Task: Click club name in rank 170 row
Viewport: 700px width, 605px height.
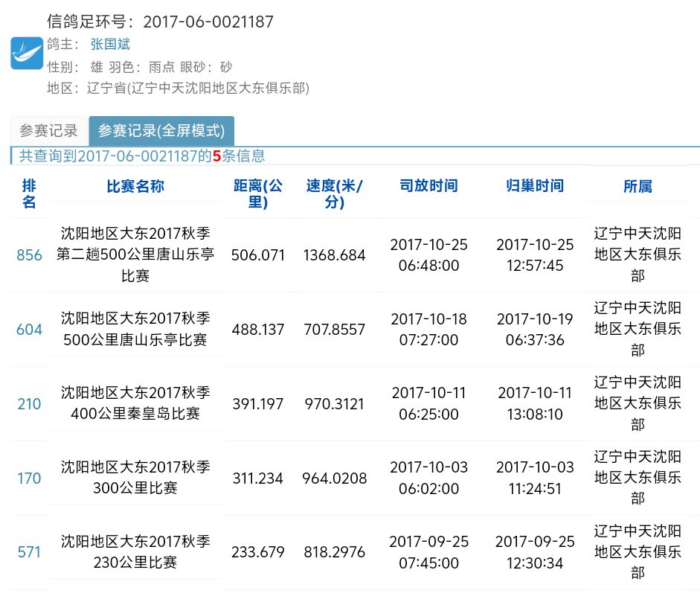Action: 638,477
